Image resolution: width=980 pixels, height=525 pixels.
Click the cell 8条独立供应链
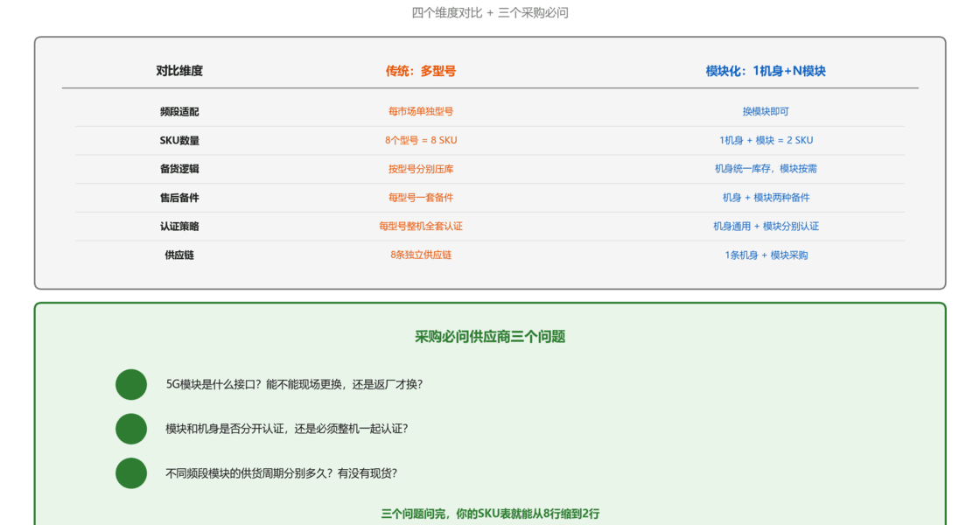tap(421, 255)
